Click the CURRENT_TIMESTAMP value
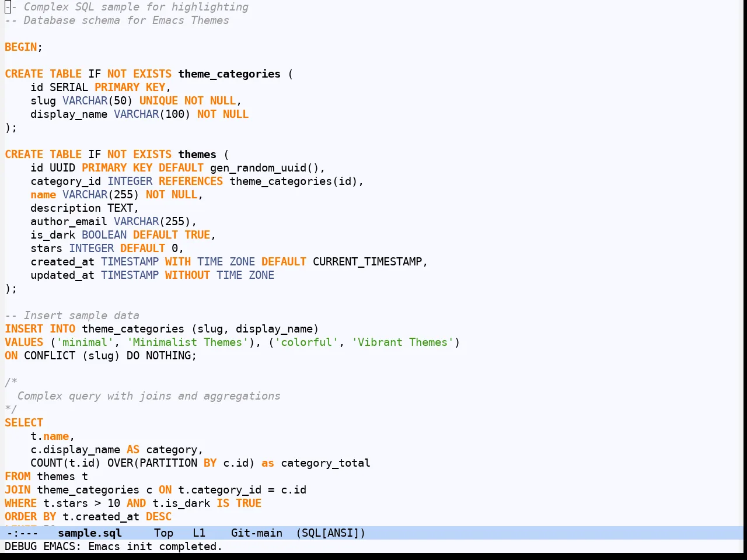This screenshot has width=747, height=560. (x=367, y=261)
